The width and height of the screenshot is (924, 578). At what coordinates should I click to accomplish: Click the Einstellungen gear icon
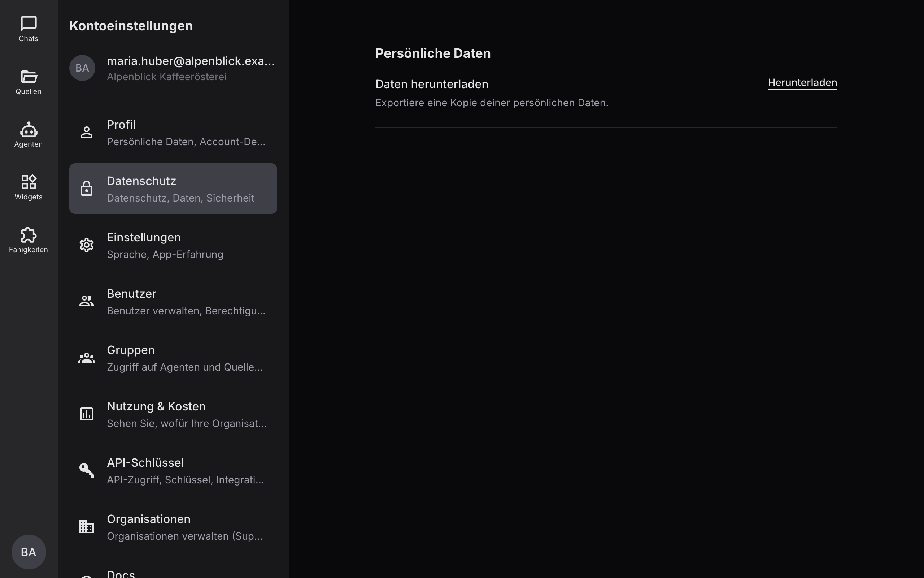[87, 245]
